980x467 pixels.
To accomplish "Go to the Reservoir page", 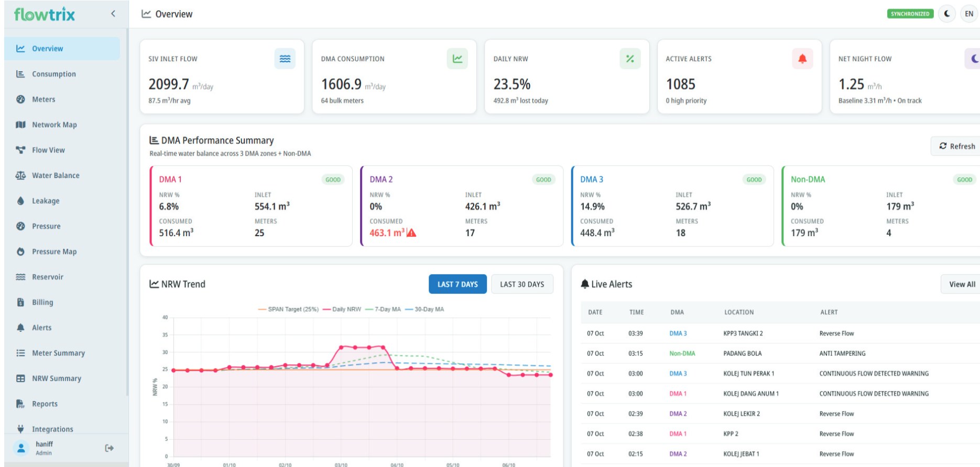I will pos(47,277).
